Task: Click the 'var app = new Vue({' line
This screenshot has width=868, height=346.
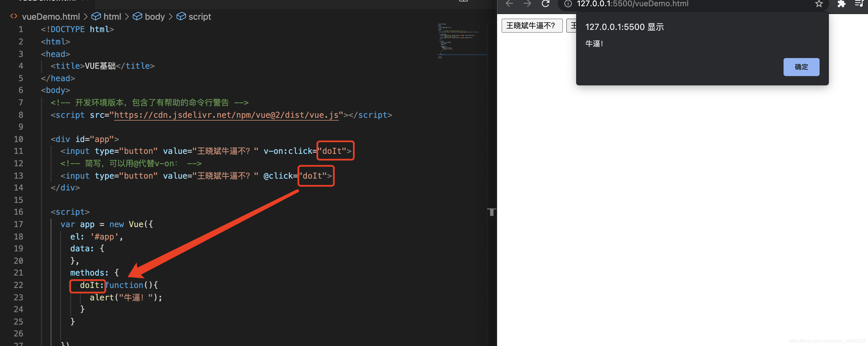Action: (x=107, y=224)
